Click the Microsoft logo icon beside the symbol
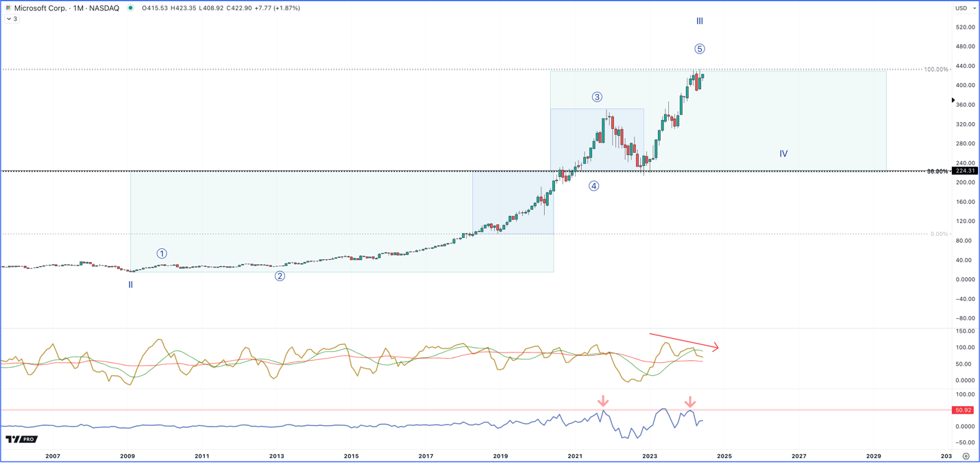This screenshot has height=465, width=980. (x=8, y=8)
